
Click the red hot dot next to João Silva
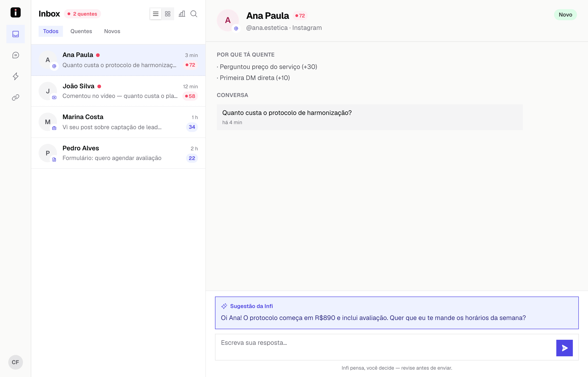99,86
